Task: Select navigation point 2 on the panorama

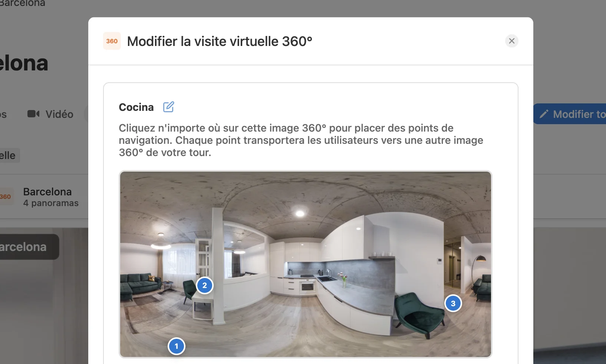Action: 204,285
